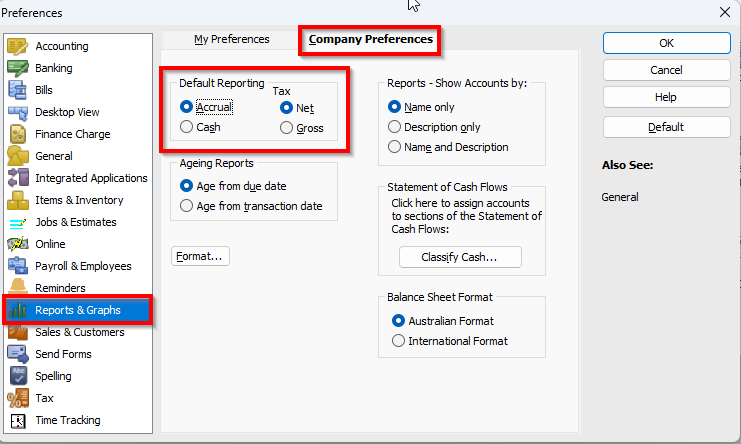Click the Classify Cash button
This screenshot has width=741, height=444.
[x=460, y=257]
